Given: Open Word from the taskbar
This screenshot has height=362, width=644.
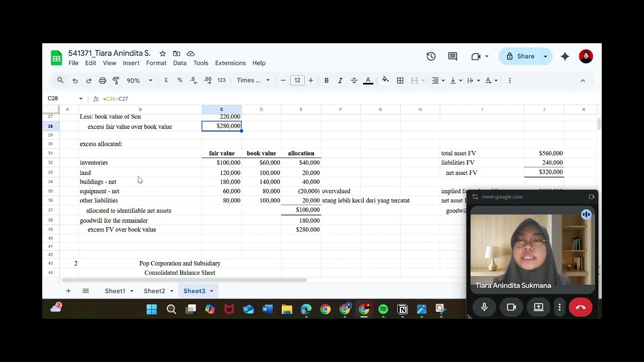Looking at the screenshot, I should pyautogui.click(x=268, y=309).
